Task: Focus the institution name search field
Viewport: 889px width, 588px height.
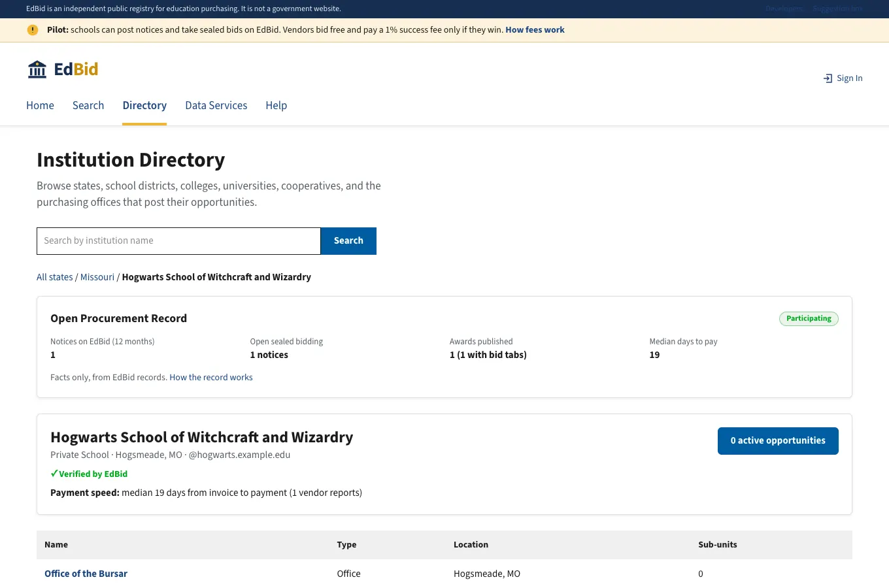Action: pos(178,241)
